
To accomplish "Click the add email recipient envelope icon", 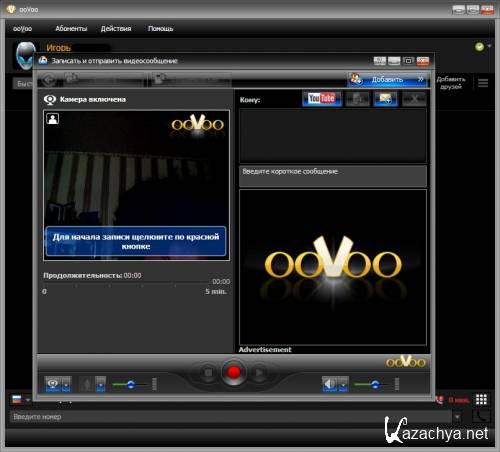I will tap(386, 99).
